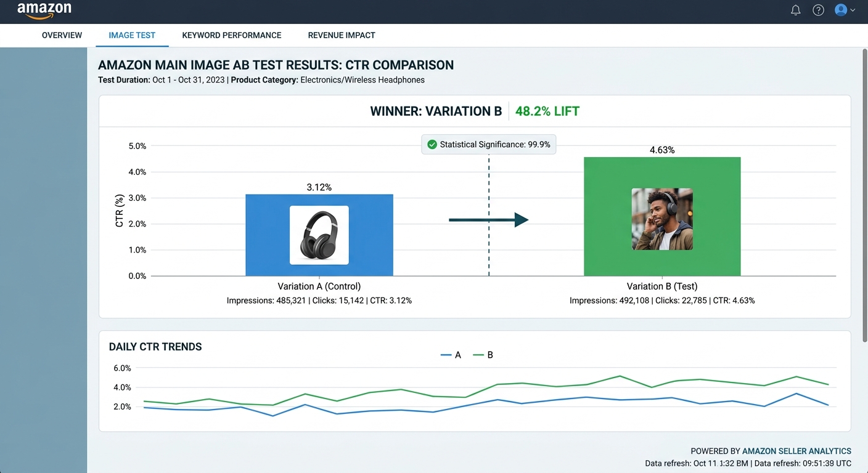
Task: Open the Keyword Performance tab
Action: point(232,35)
